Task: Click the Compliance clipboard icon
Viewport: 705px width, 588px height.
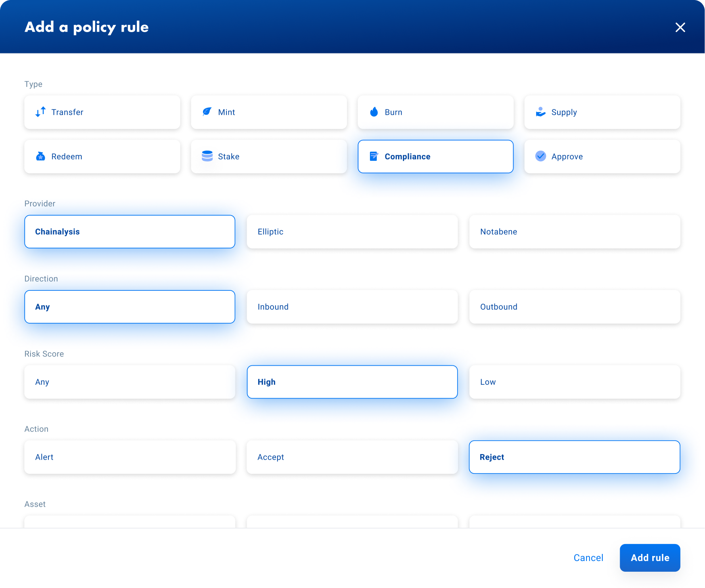Action: [374, 156]
